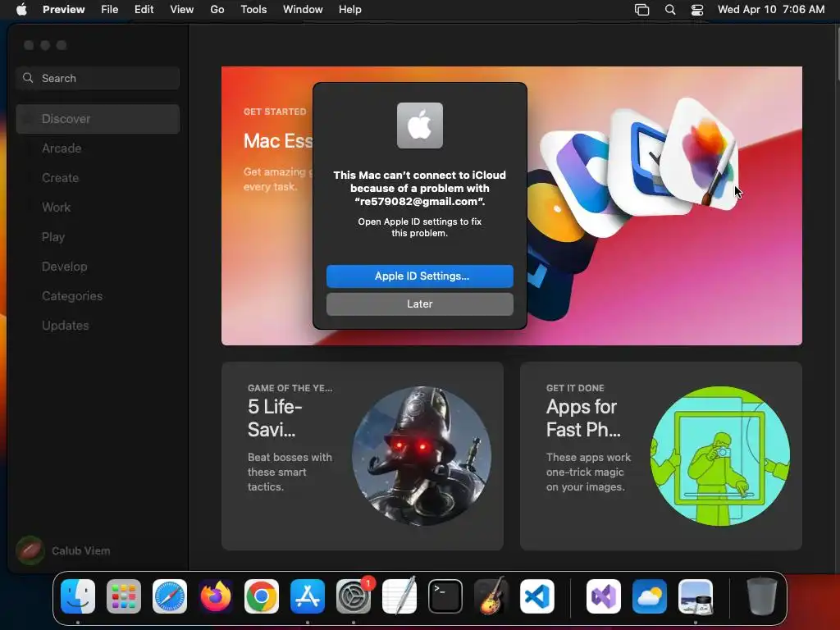Dismiss dialog with Later button
This screenshot has height=630, width=840.
(419, 304)
